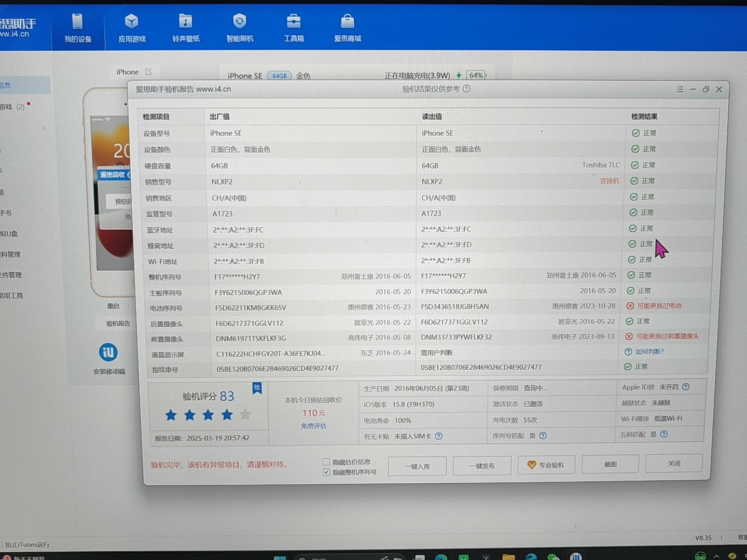Screen dimensions: 747x560
Task: Click the 64% battery indicator
Action: coord(476,75)
